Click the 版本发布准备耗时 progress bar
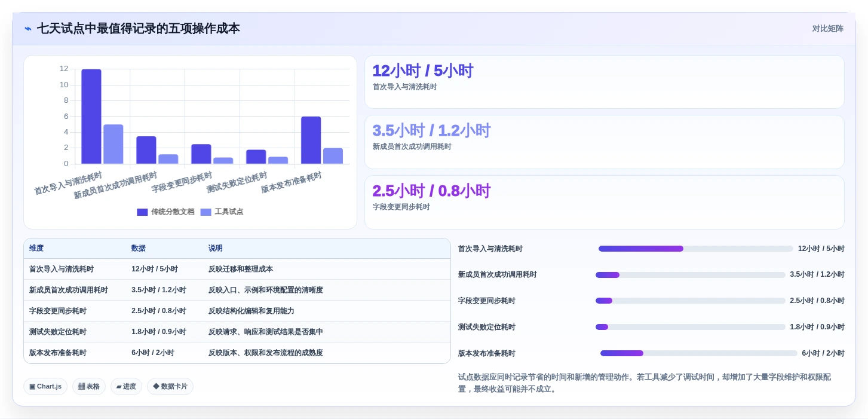Image resolution: width=868 pixels, height=419 pixels. pyautogui.click(x=699, y=353)
